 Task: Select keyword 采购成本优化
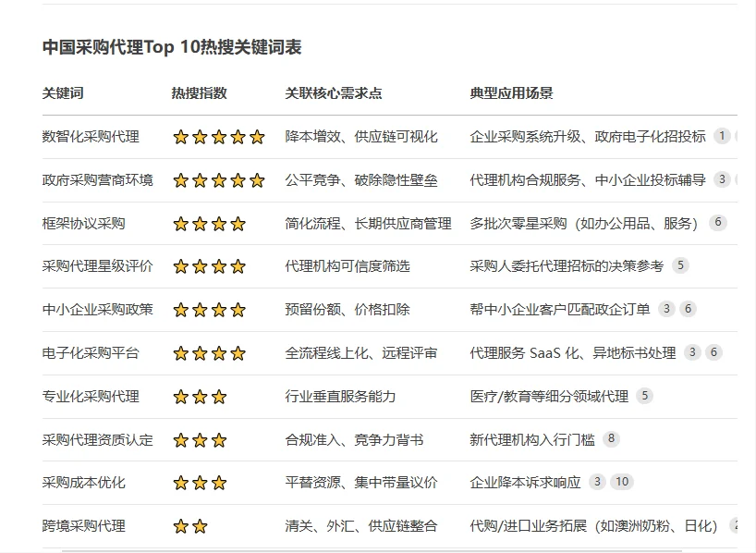83,483
